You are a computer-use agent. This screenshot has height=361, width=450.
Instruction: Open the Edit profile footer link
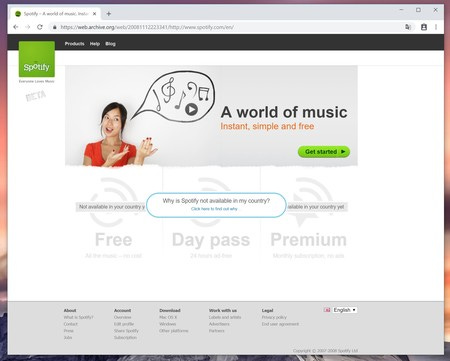click(124, 324)
